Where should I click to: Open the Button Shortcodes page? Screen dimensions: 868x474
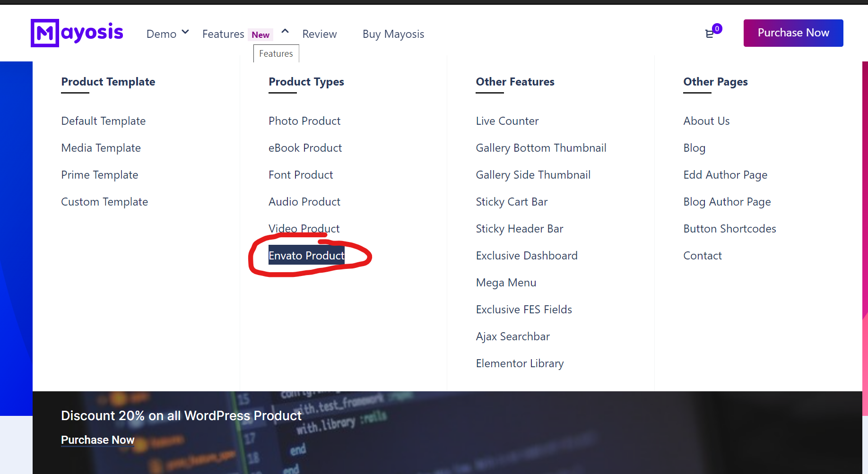(x=729, y=229)
